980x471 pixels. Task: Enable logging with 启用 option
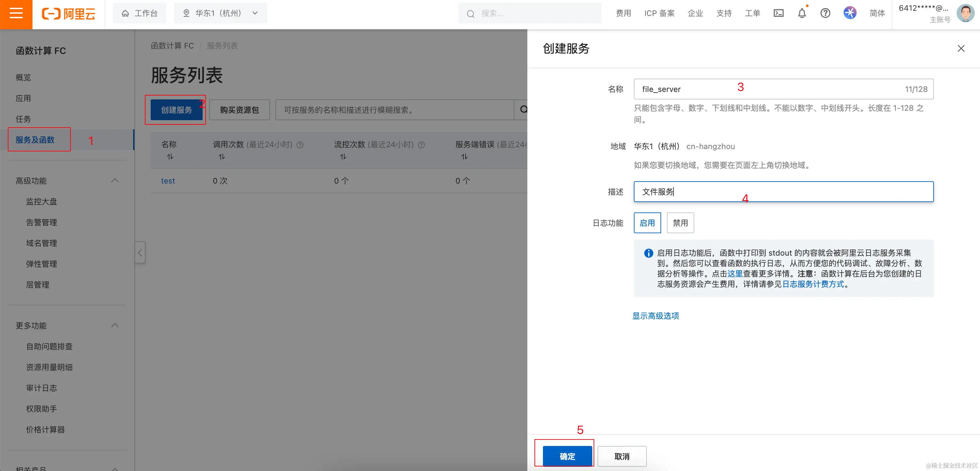(x=647, y=223)
